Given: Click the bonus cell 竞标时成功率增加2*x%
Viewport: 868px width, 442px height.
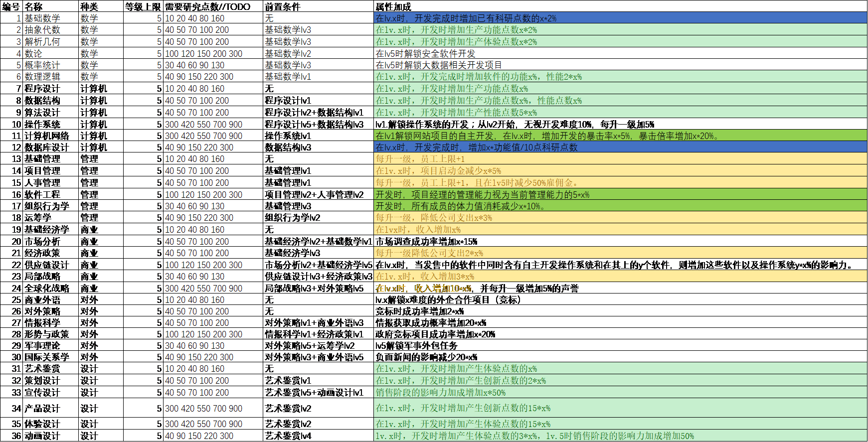Looking at the screenshot, I should click(x=620, y=311).
